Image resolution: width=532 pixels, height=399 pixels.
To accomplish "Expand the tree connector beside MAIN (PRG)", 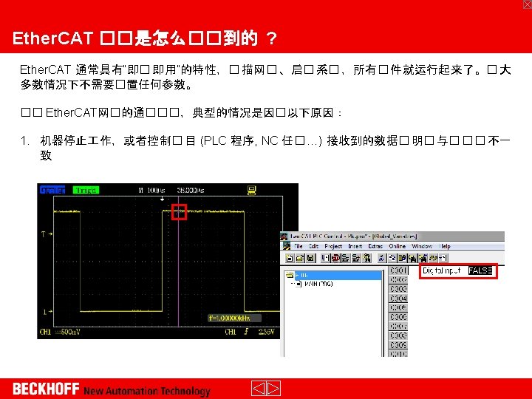I will coord(294,284).
